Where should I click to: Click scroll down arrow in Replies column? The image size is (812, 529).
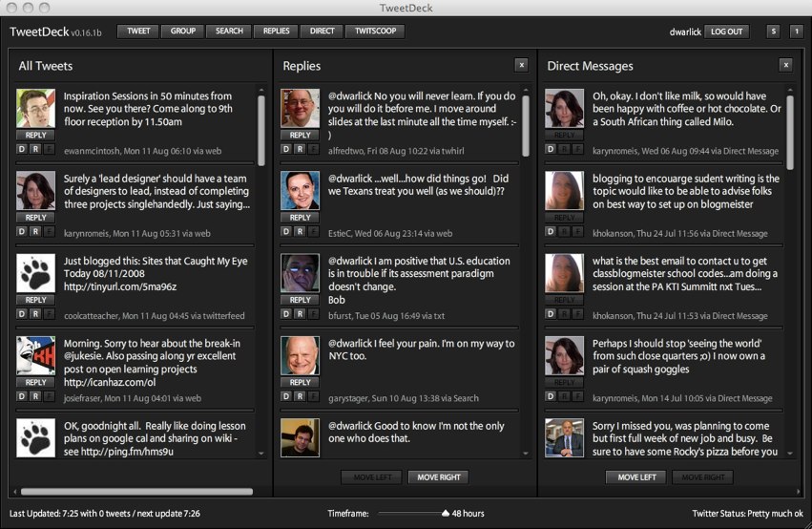526,454
